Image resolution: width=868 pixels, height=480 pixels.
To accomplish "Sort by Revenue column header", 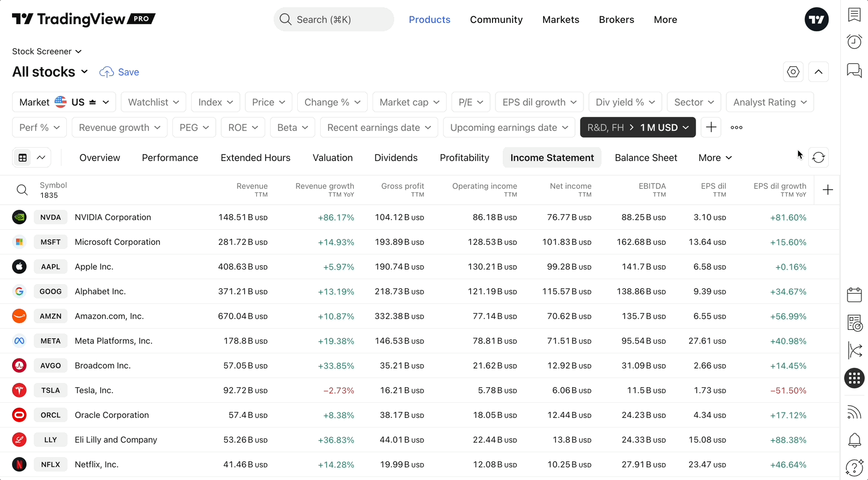I will [252, 190].
